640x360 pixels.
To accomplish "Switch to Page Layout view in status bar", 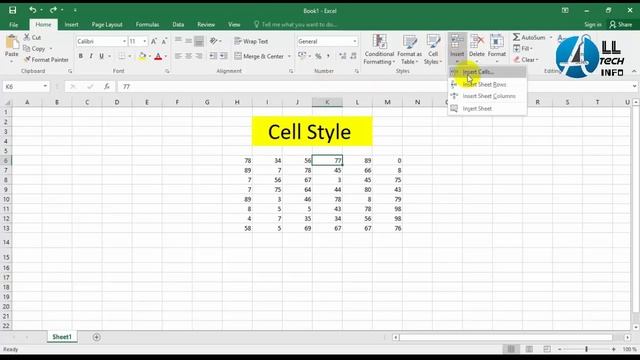I will [529, 349].
